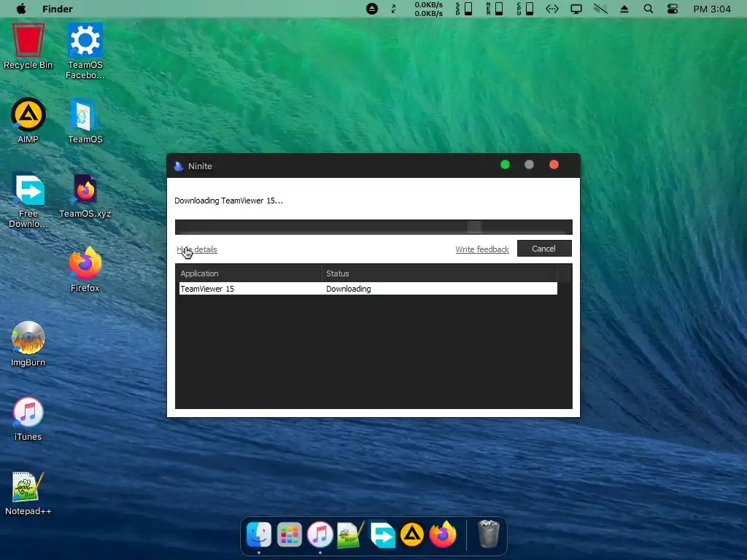Click the PM 3:04 clock

click(712, 9)
